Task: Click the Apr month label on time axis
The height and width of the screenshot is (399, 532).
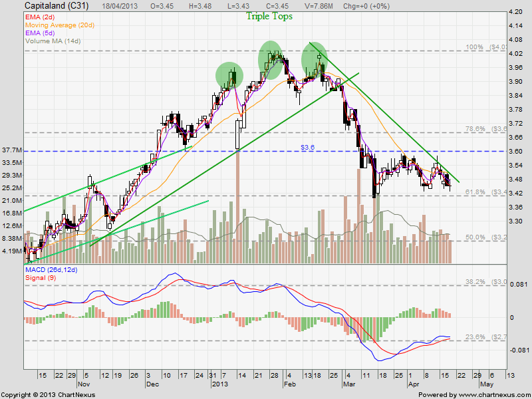Action: click(x=414, y=384)
